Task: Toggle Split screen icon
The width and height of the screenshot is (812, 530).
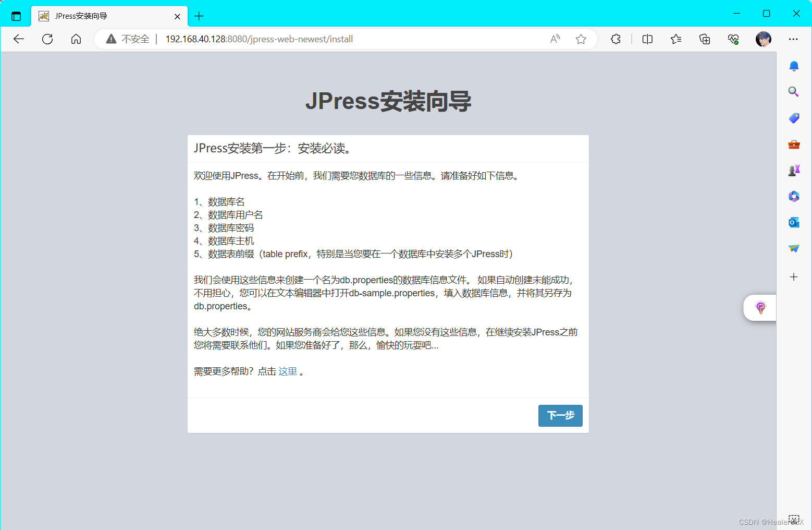Action: pyautogui.click(x=647, y=39)
